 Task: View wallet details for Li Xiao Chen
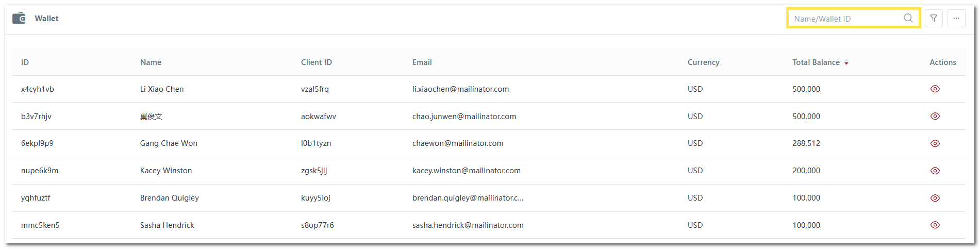(x=935, y=89)
